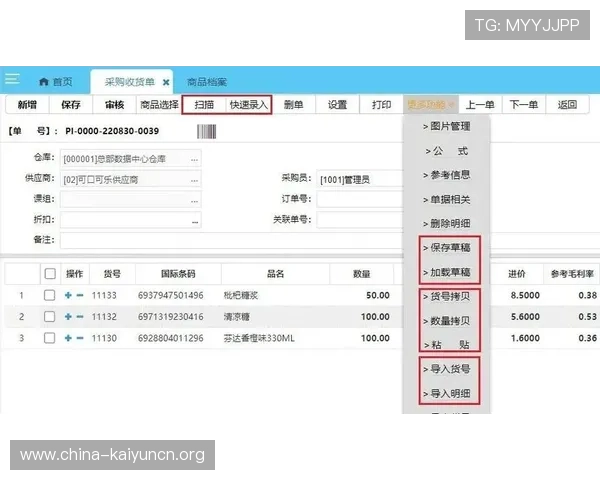Remove row for item 11133
Viewport: 600px width, 480px height.
[x=80, y=295]
